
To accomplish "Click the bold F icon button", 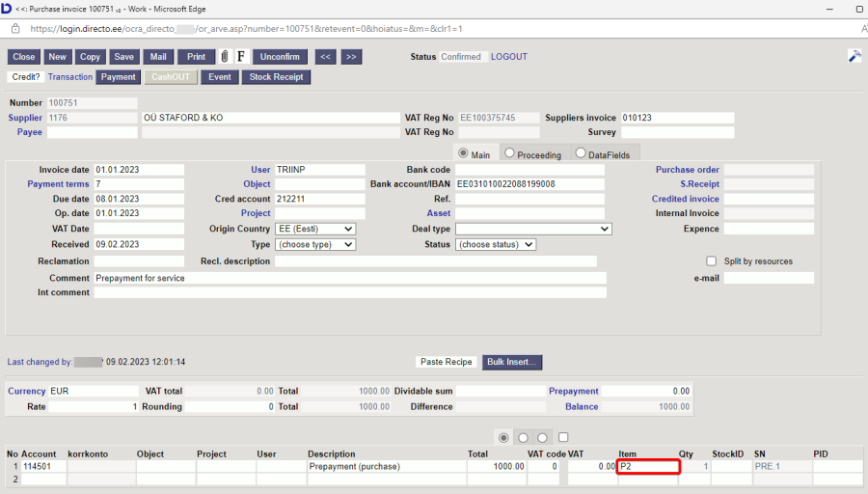I will pos(241,57).
